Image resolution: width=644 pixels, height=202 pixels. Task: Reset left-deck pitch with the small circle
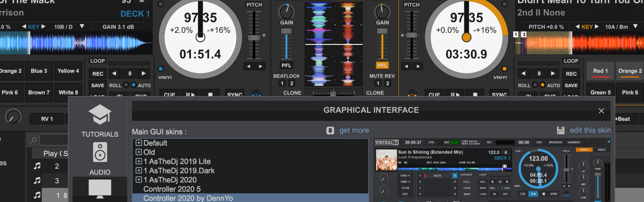click(x=264, y=35)
